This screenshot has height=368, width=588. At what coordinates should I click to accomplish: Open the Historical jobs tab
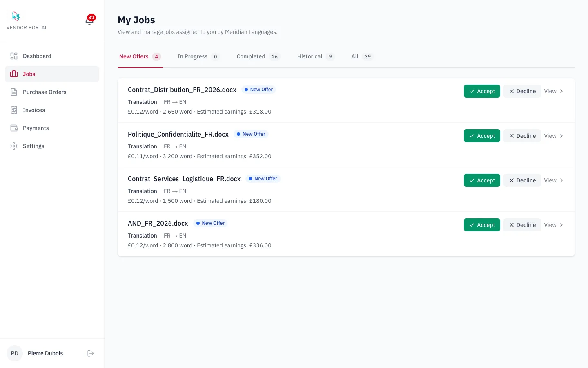(316, 57)
